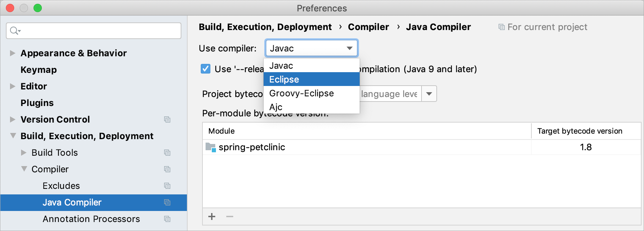Click the spring-petclinic module folder icon
This screenshot has height=231, width=644.
pyautogui.click(x=211, y=147)
